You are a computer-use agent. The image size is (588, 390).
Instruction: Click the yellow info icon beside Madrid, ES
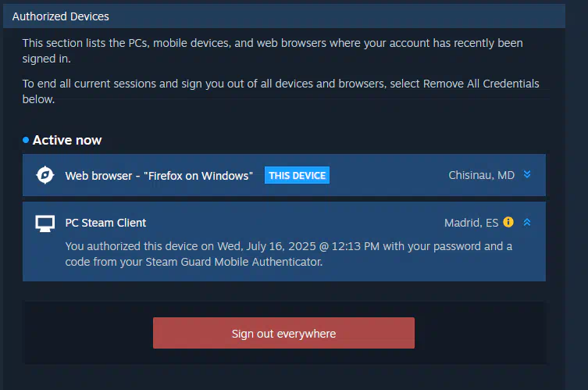click(x=508, y=222)
